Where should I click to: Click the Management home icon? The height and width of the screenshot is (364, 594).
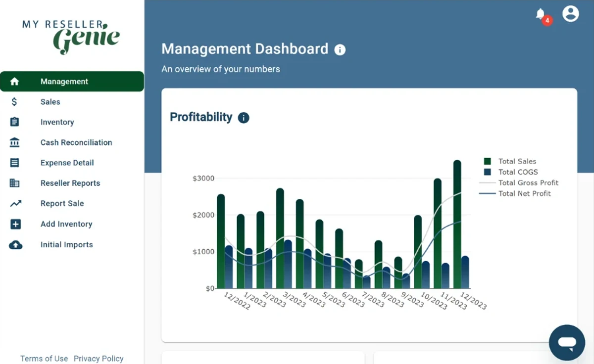point(15,82)
